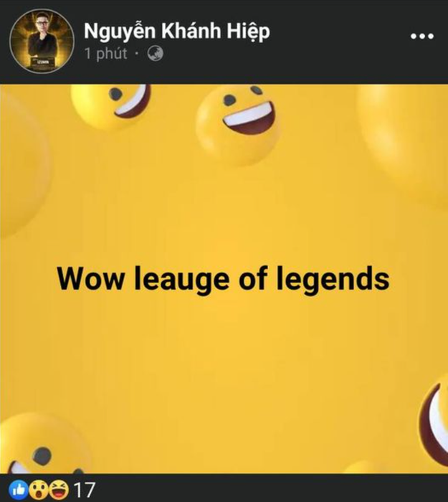
Task: Click the blue Like reaction icon
Action: (18, 490)
